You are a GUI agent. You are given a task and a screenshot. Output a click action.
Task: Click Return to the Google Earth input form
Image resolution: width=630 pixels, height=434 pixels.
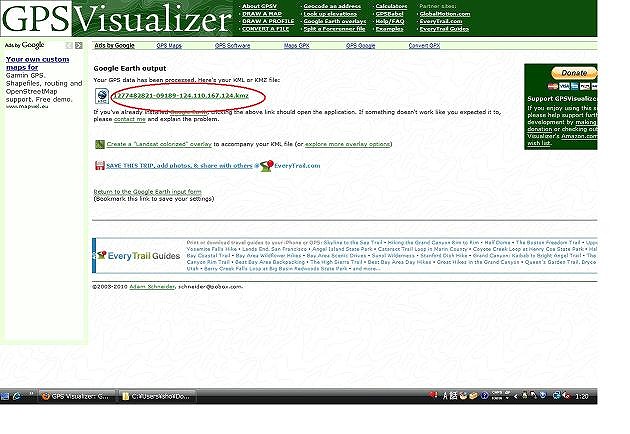(x=147, y=192)
